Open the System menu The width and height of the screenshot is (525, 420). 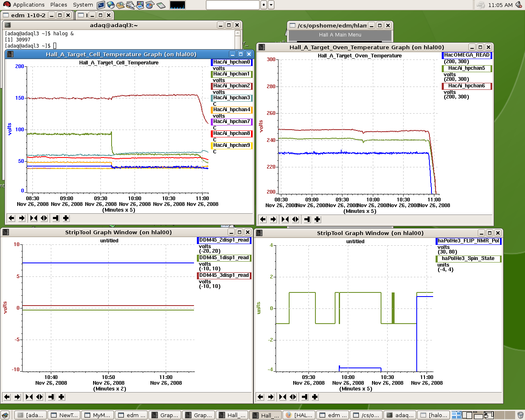83,5
